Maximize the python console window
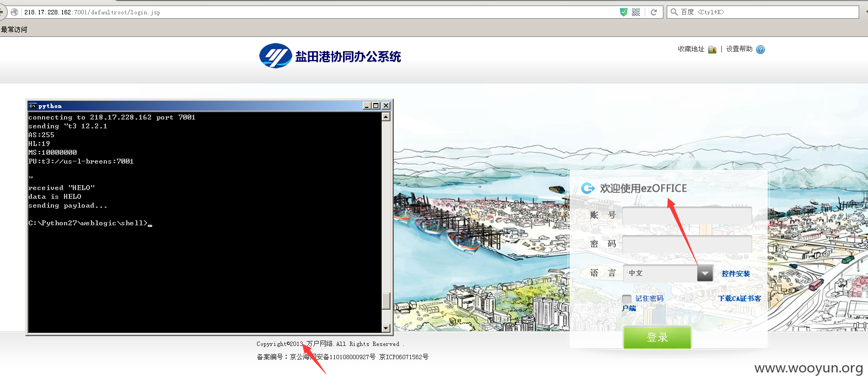 pos(377,106)
